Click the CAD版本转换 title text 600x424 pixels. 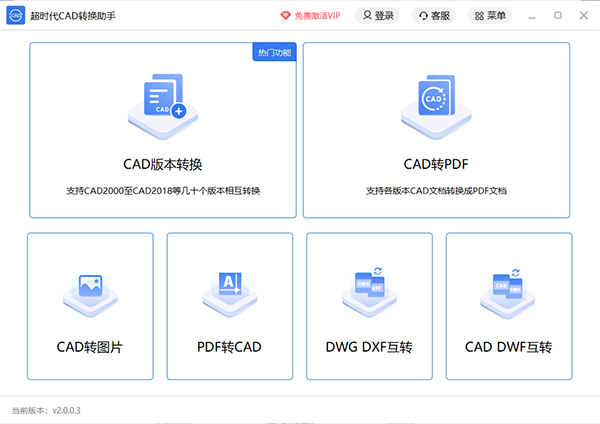162,164
